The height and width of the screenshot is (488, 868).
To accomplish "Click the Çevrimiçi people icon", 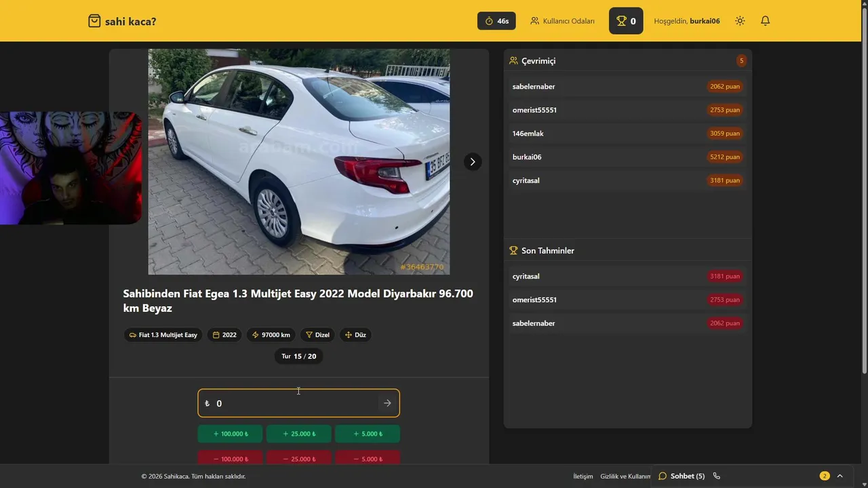I will (513, 61).
